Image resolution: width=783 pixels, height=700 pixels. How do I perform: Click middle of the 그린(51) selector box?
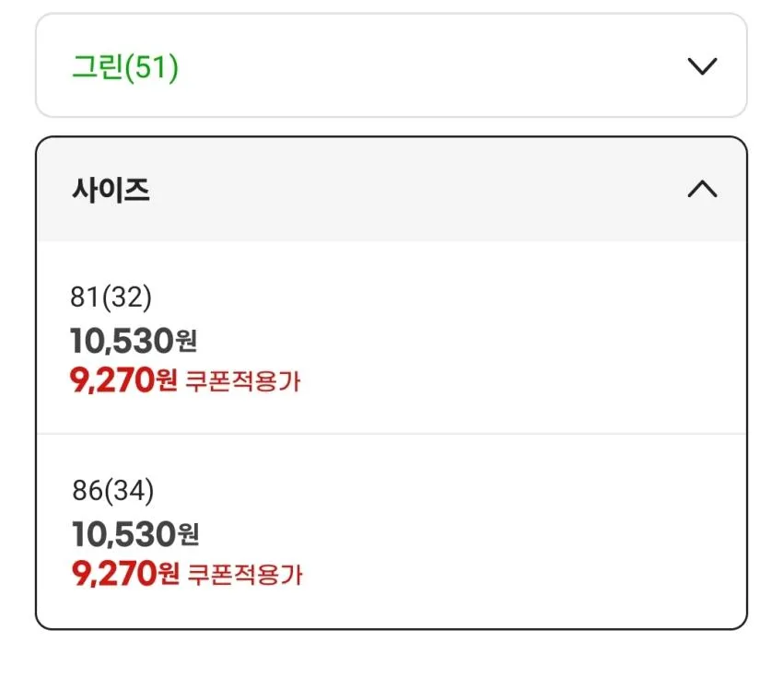pos(391,65)
